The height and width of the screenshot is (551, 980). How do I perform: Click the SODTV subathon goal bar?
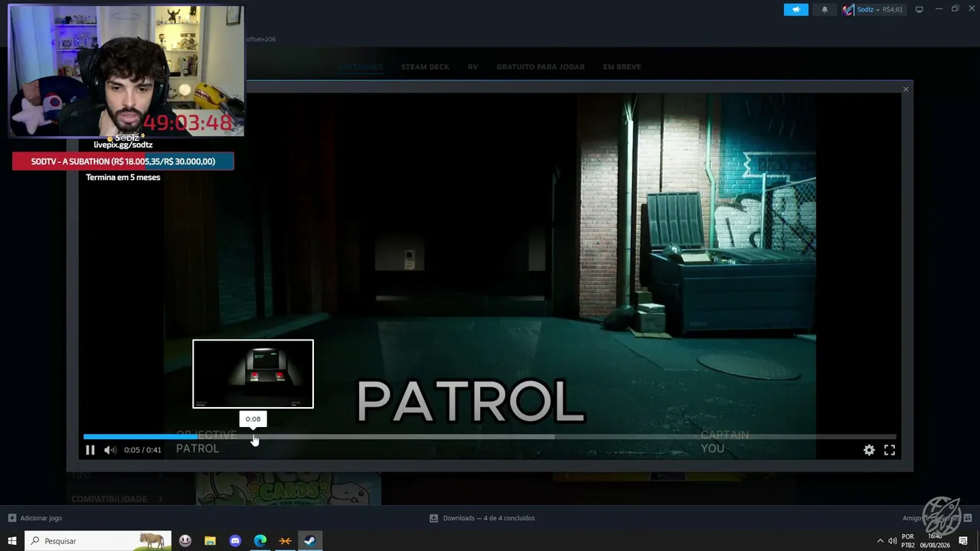tap(122, 161)
